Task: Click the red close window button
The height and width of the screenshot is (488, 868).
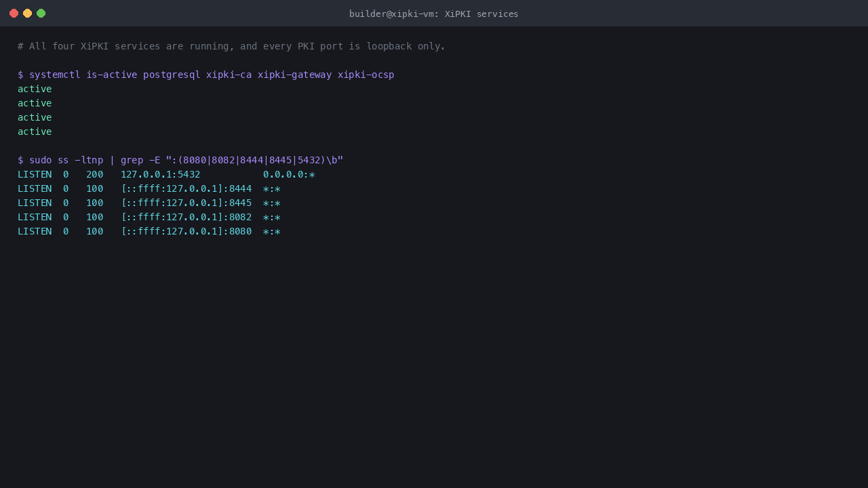Action: pos(14,13)
